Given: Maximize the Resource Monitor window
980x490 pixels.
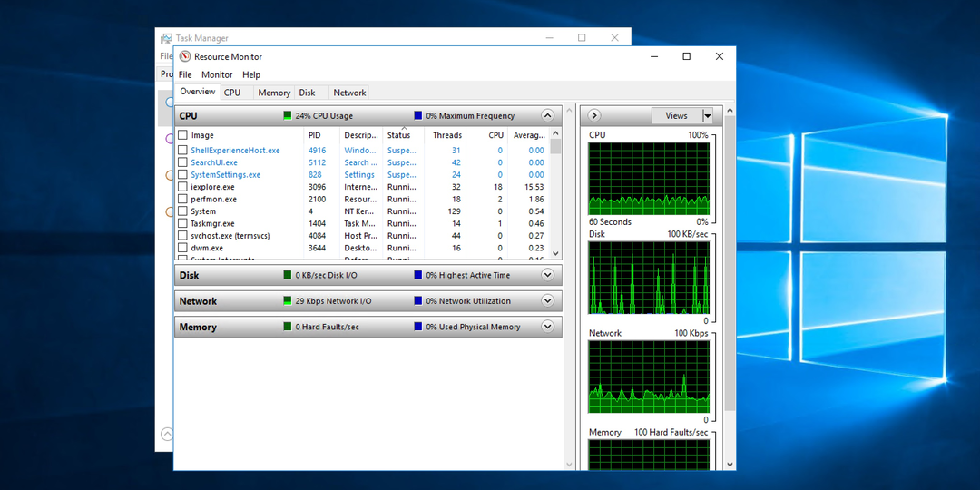Looking at the screenshot, I should [x=686, y=56].
